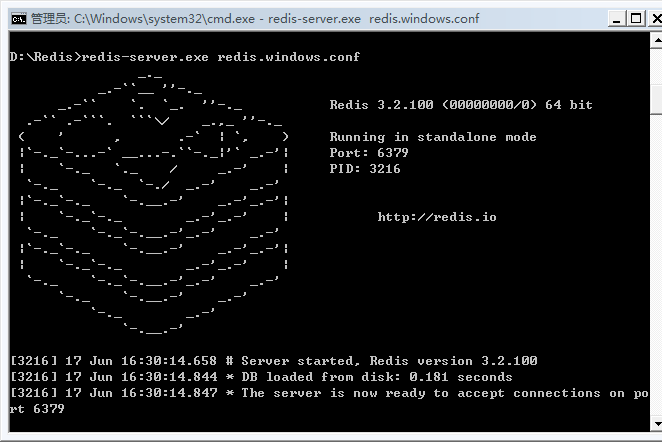The width and height of the screenshot is (662, 442).
Task: Click the vertical scrollbar thumb
Action: tap(657, 99)
